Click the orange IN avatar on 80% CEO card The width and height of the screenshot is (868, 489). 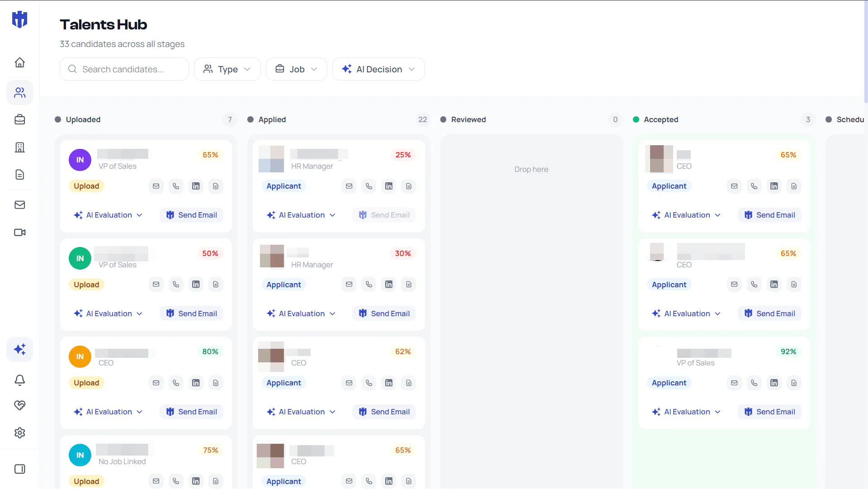(x=80, y=356)
